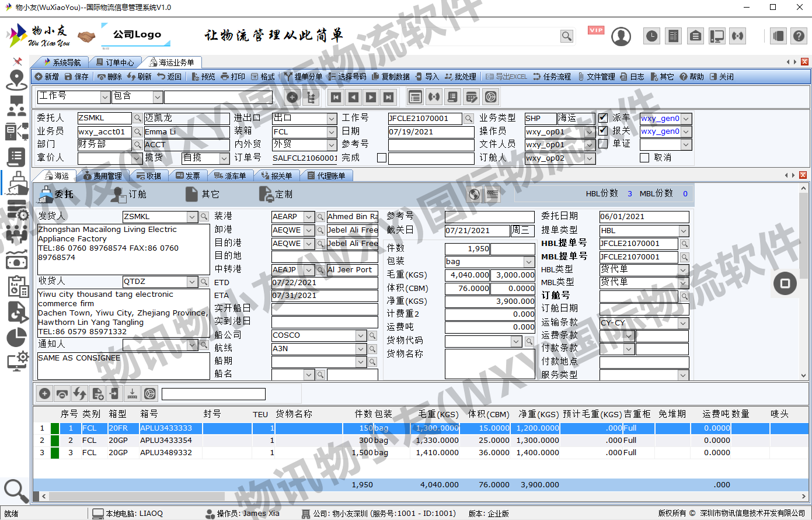Click 复制数据 (copy data) toolbar item
This screenshot has height=520, width=812.
pyautogui.click(x=391, y=77)
